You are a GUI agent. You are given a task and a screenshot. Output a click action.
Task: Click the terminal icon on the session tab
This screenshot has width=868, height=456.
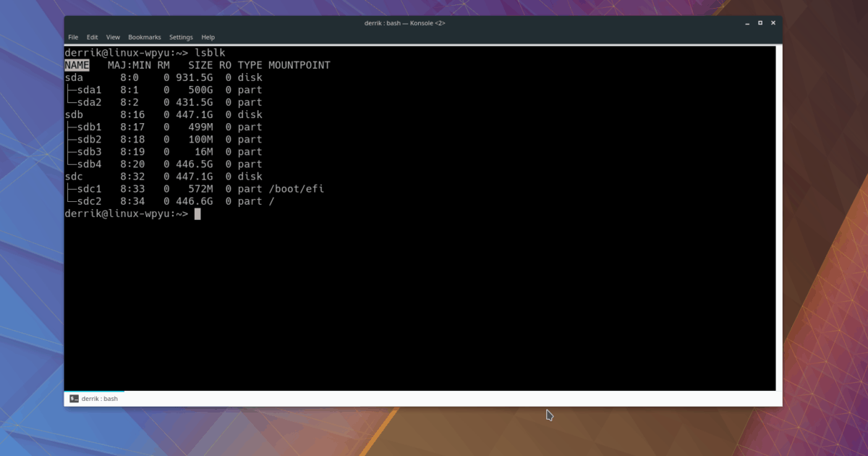click(x=74, y=398)
